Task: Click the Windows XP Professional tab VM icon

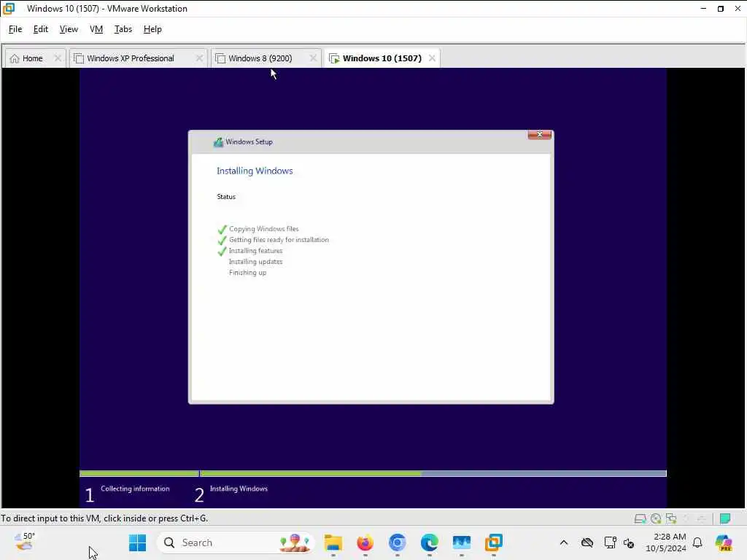Action: pyautogui.click(x=79, y=58)
